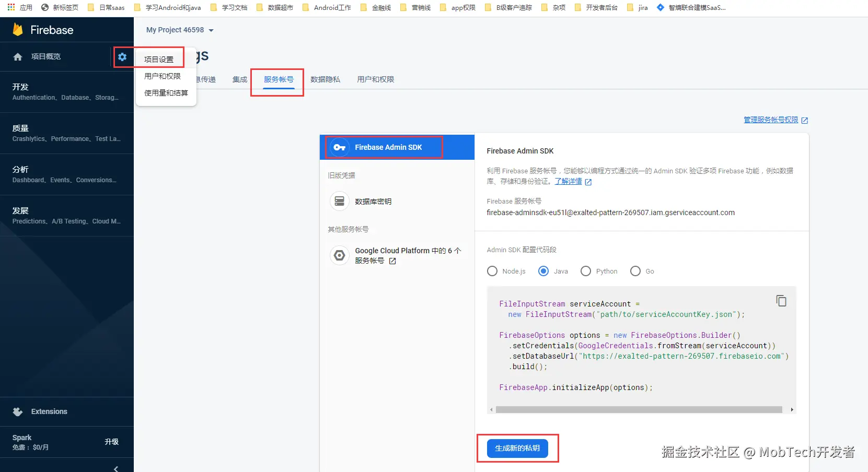The width and height of the screenshot is (868, 472).
Task: Select the Node.js radio button
Action: coord(492,271)
